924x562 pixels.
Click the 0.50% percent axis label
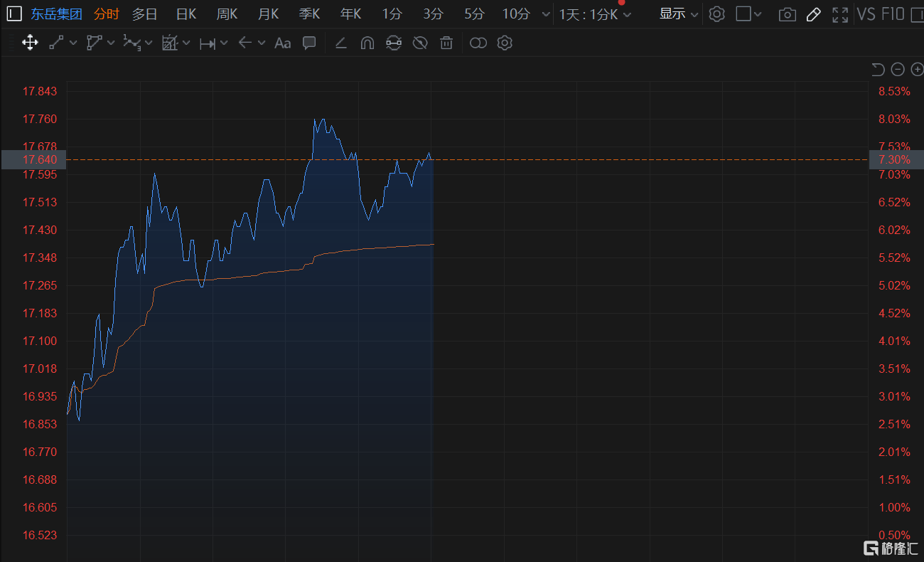tap(894, 535)
